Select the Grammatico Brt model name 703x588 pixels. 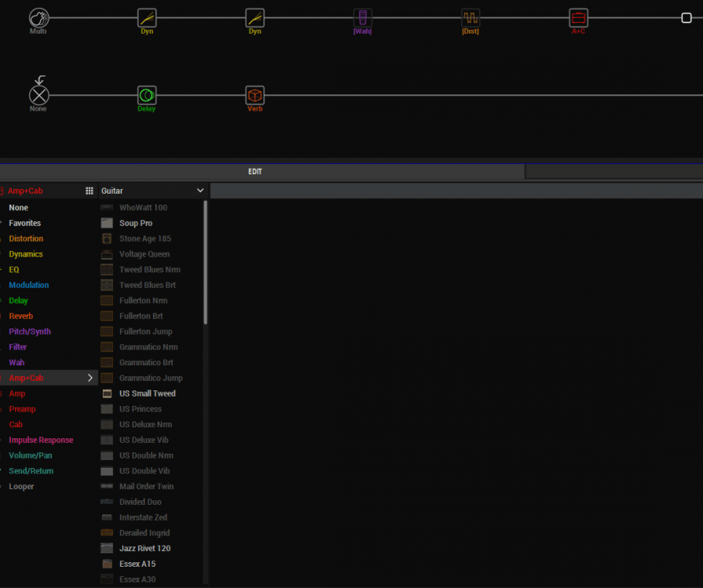click(x=146, y=362)
